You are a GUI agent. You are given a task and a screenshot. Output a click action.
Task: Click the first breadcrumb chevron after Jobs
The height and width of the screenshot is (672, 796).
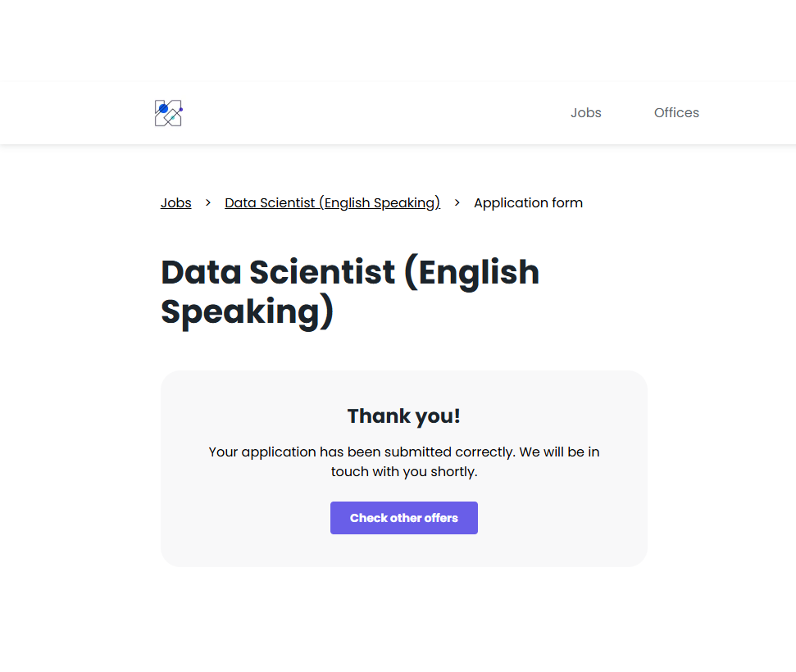[x=208, y=202]
